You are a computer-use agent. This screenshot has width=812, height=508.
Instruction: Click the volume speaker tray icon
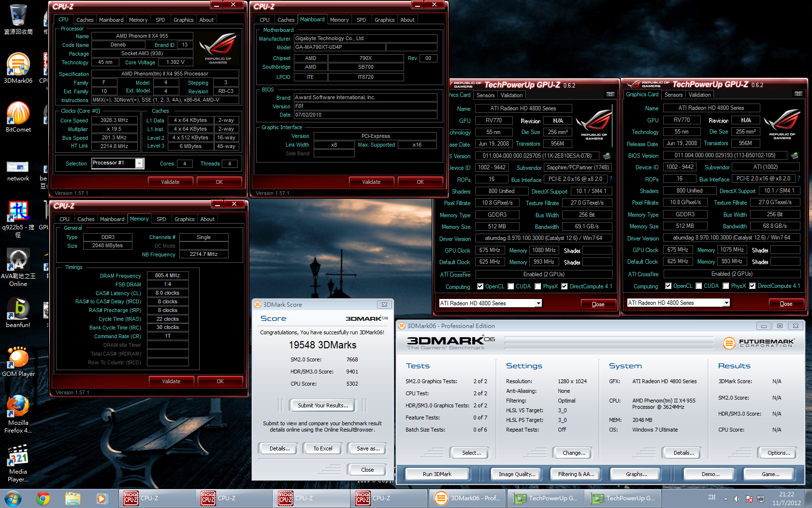tap(737, 499)
